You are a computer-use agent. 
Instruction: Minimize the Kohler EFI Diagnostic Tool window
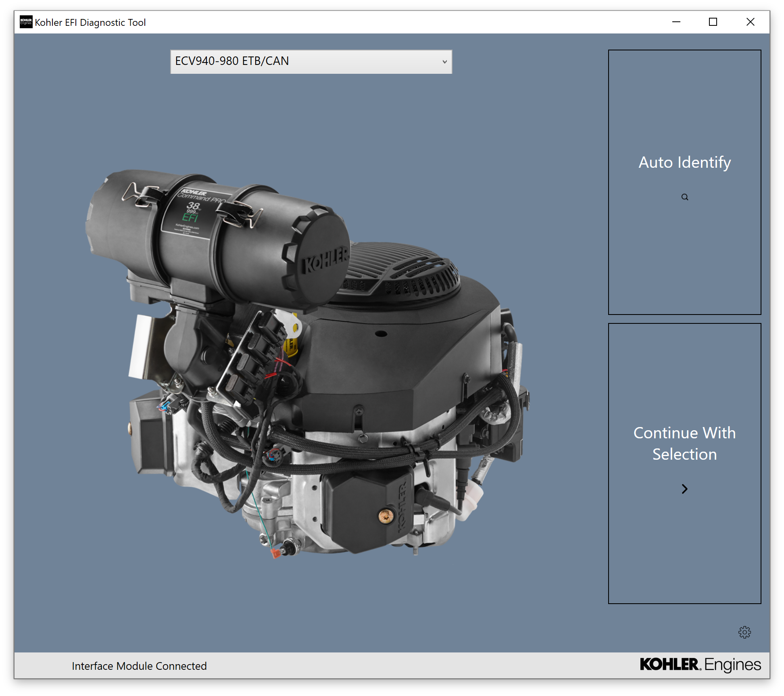[x=676, y=22]
